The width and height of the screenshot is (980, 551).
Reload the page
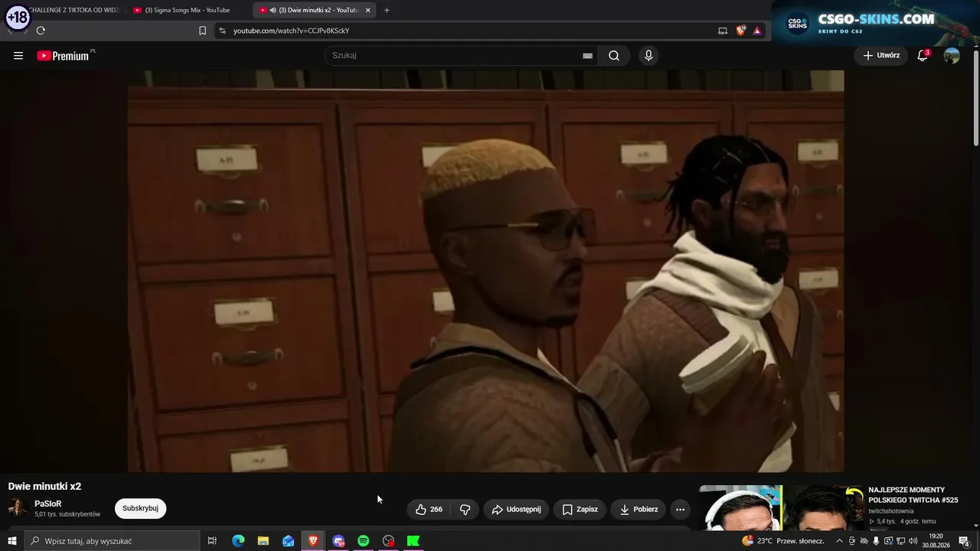coord(41,31)
